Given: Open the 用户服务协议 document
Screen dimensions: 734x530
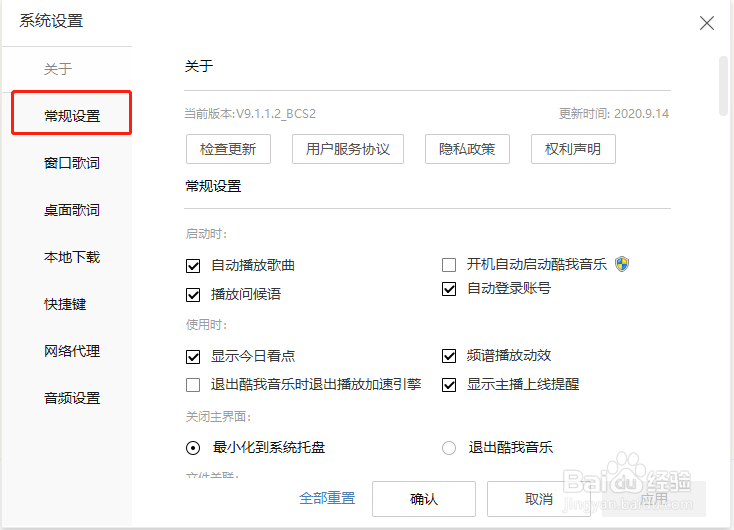Looking at the screenshot, I should coord(348,149).
